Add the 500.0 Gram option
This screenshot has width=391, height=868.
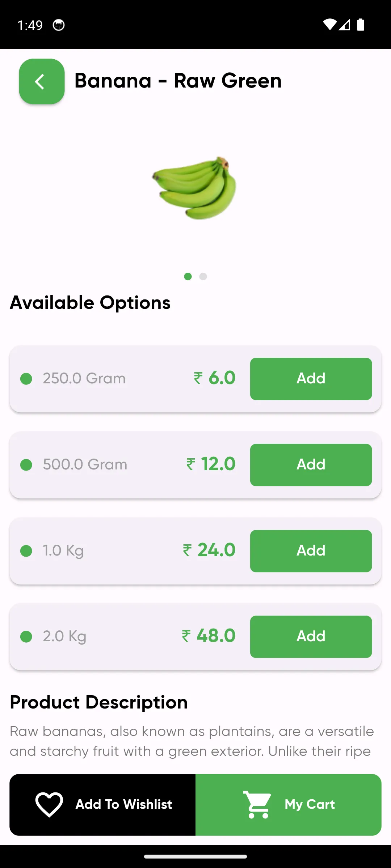(311, 465)
